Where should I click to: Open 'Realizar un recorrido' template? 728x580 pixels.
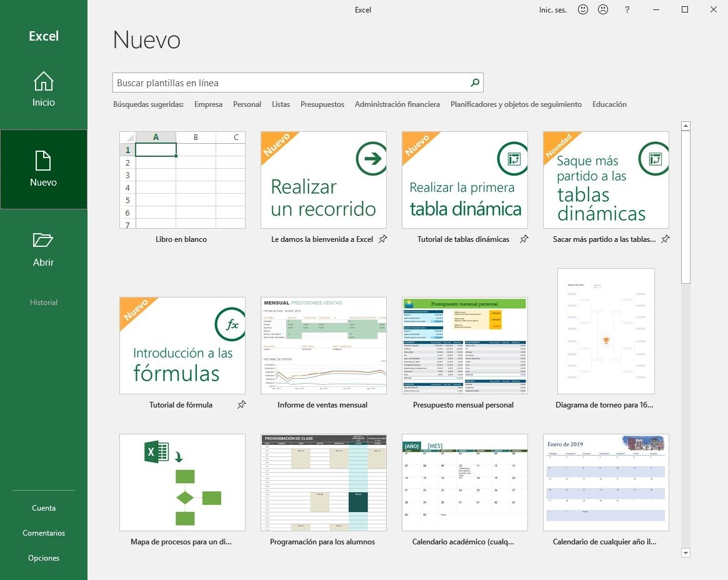[324, 180]
